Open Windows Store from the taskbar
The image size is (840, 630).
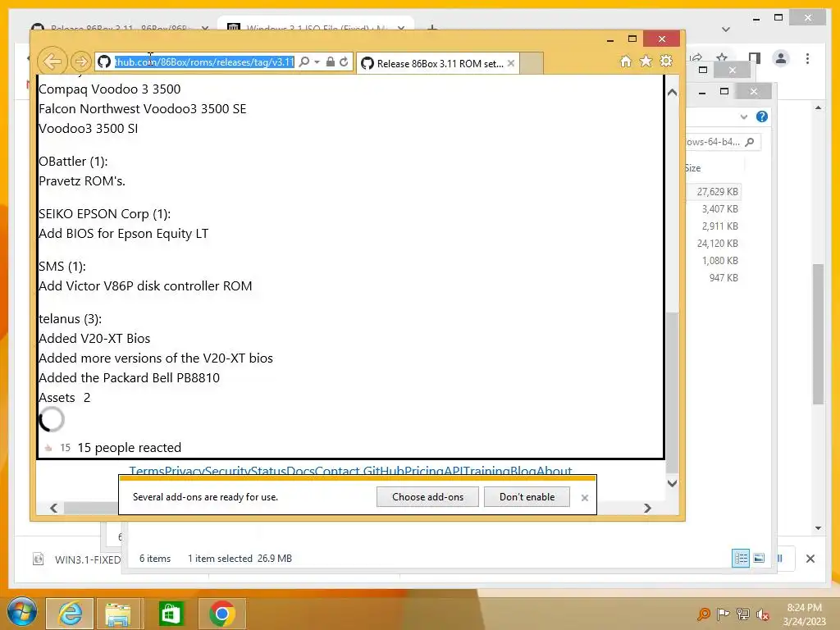click(x=171, y=614)
